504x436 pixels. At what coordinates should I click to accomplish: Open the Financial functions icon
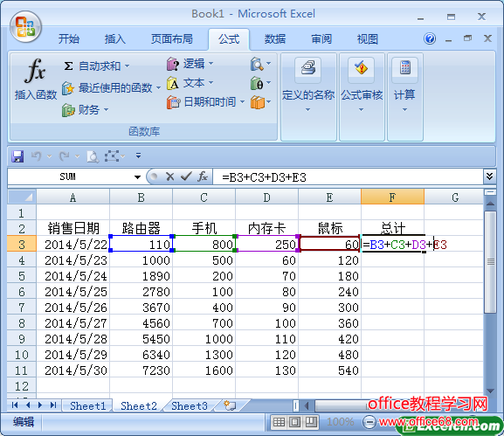coord(68,110)
